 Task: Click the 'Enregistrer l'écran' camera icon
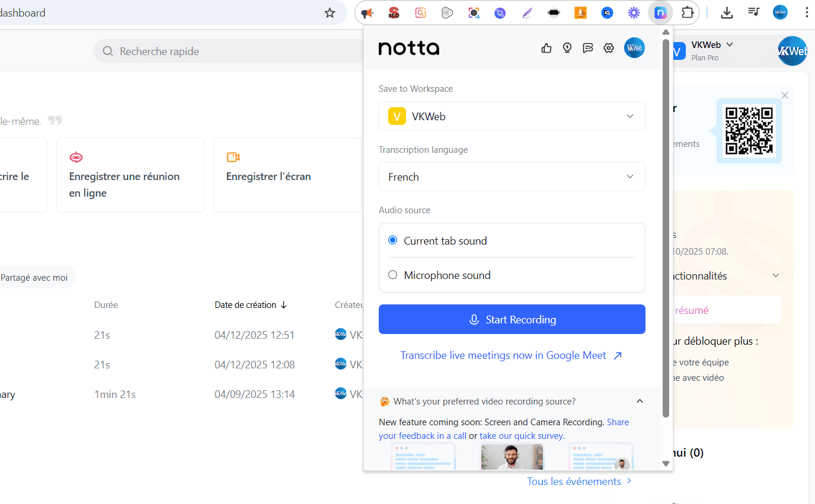(x=232, y=158)
